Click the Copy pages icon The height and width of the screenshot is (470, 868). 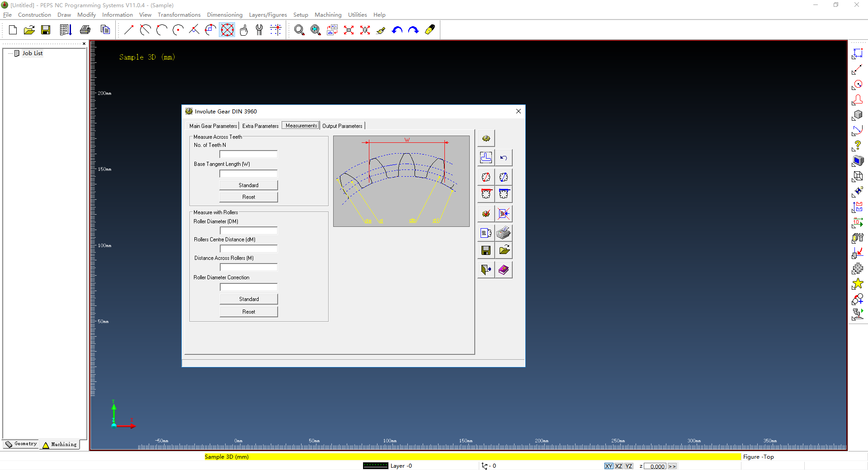(x=105, y=30)
